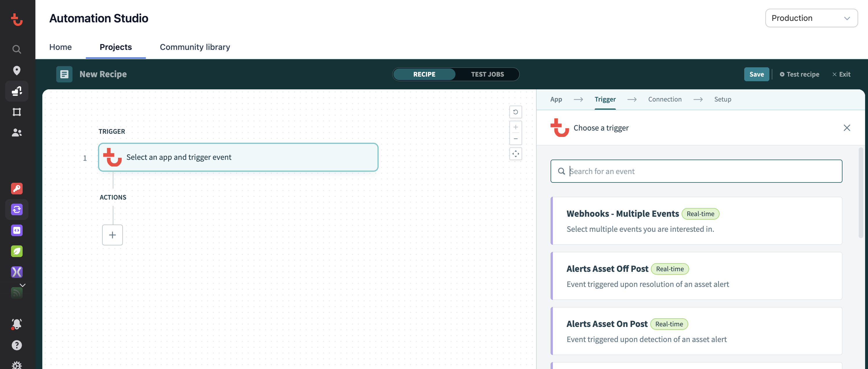The width and height of the screenshot is (868, 369).
Task: Open the map pin location icon
Action: (x=17, y=70)
